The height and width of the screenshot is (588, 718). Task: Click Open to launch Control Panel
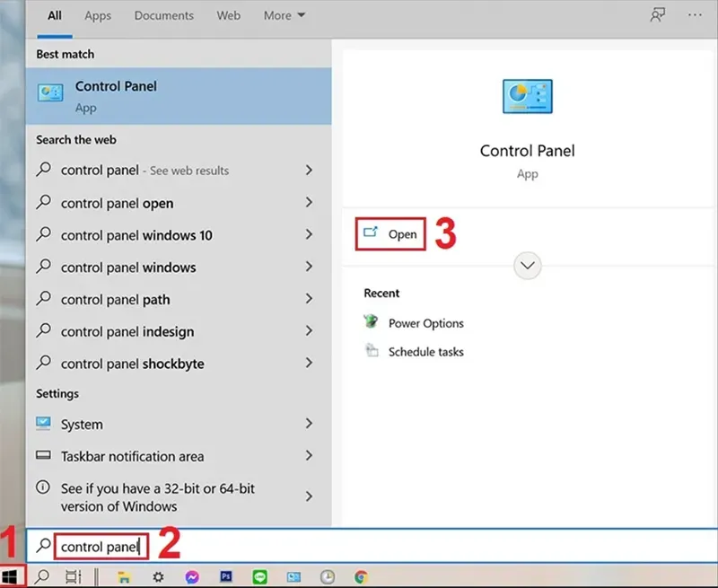coord(391,234)
